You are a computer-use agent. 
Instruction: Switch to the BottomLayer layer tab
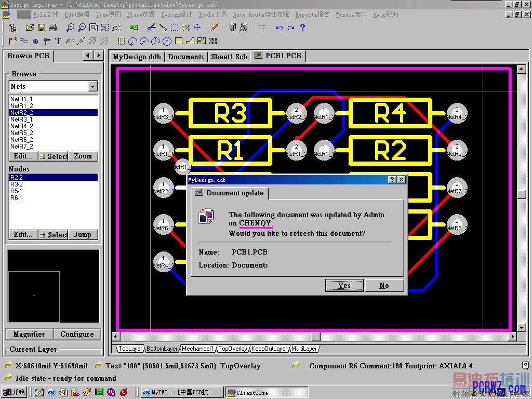[x=162, y=349]
